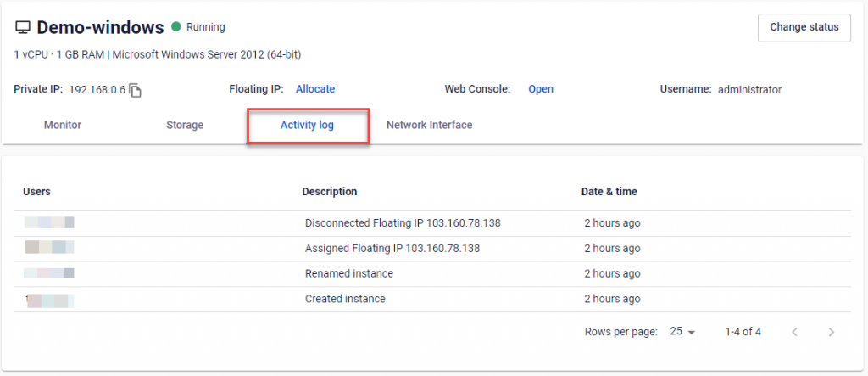This screenshot has width=868, height=376.
Task: Click the Change status button
Action: (x=804, y=27)
